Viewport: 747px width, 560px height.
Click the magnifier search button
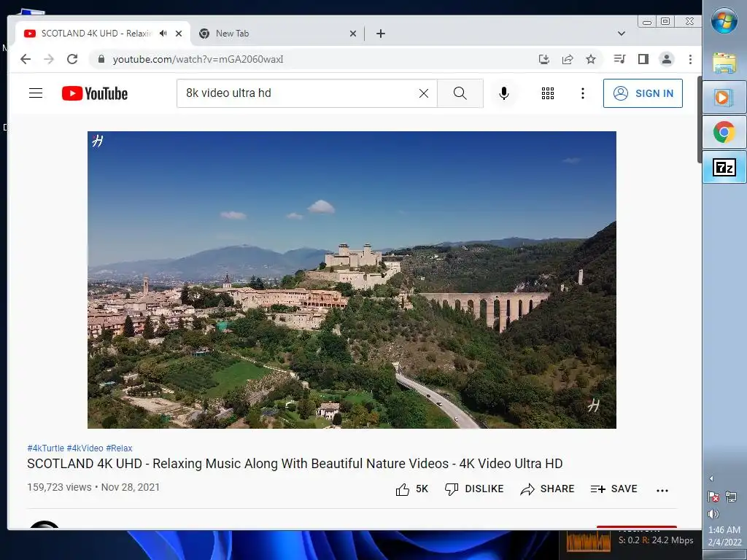click(x=460, y=93)
